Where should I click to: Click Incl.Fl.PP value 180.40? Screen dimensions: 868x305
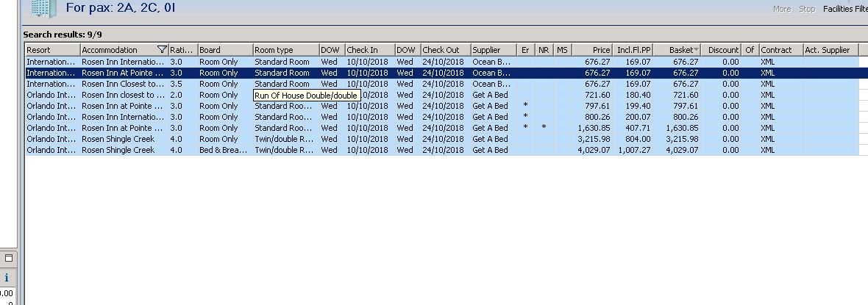point(638,95)
